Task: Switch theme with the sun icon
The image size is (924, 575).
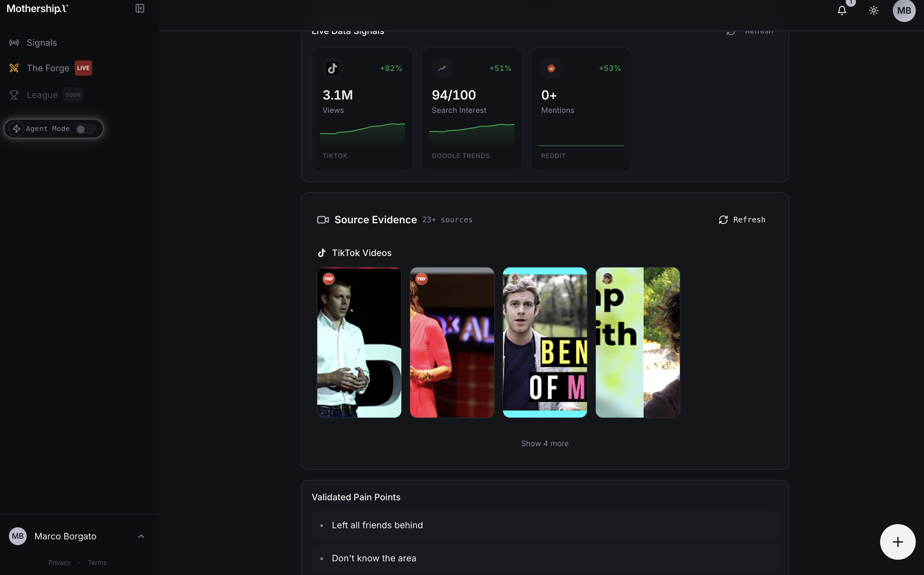Action: (873, 10)
